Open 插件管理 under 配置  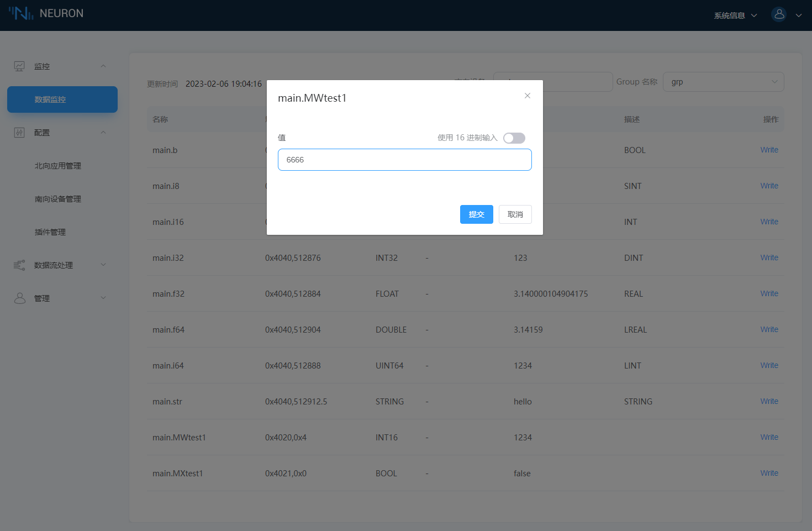(x=50, y=232)
